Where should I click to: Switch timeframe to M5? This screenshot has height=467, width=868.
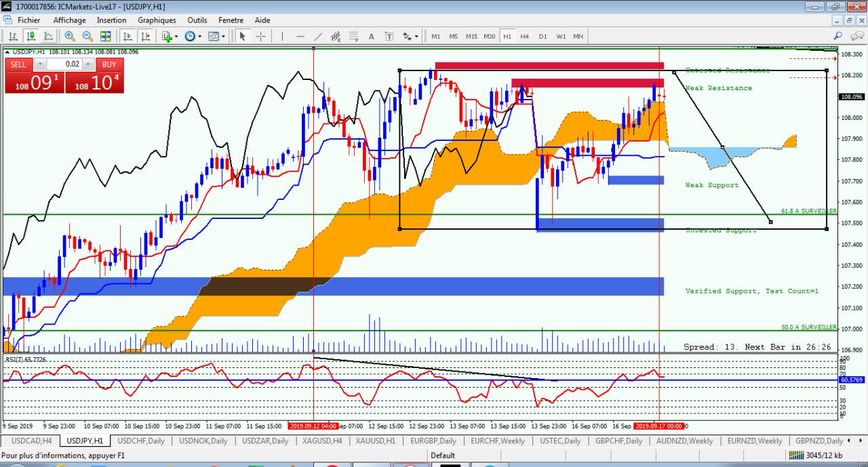click(453, 36)
